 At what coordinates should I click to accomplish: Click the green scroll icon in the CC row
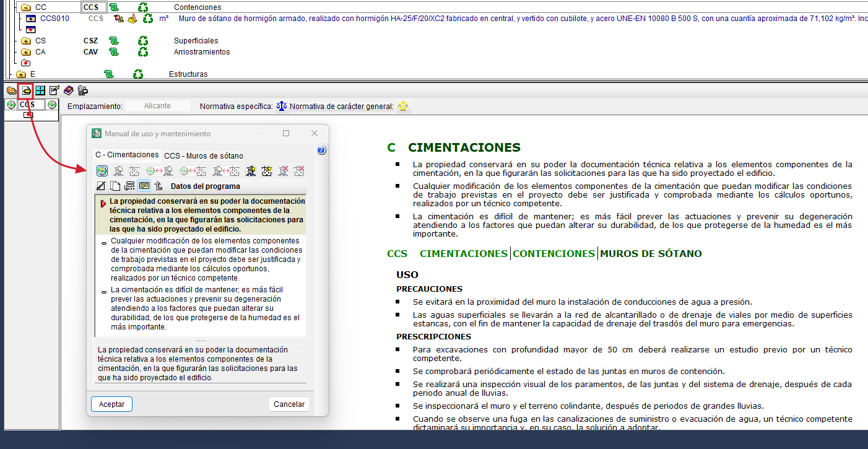113,7
